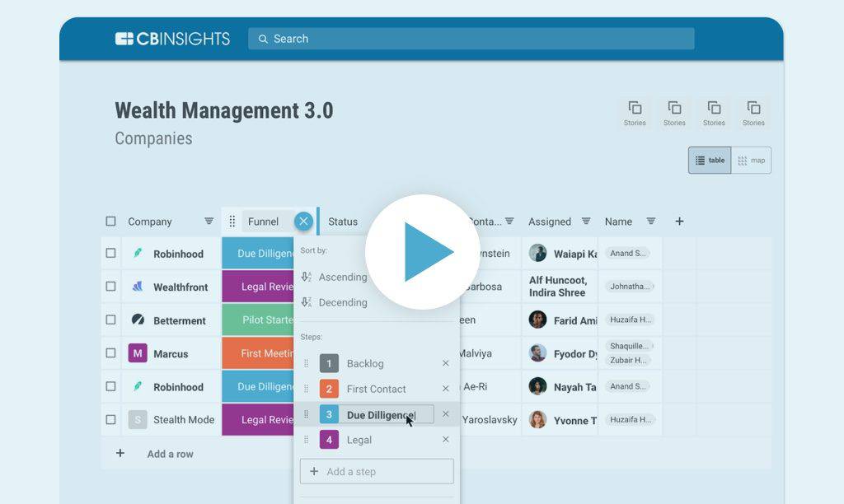Image resolution: width=844 pixels, height=504 pixels.
Task: Select the purple Legal step swatch
Action: coord(329,440)
